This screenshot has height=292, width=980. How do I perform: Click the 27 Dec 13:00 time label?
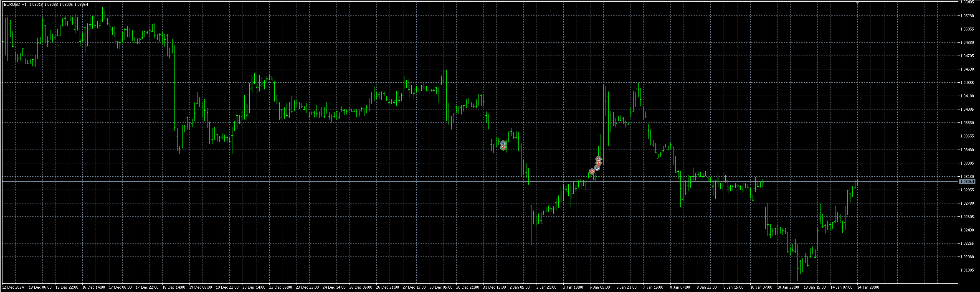(414, 287)
